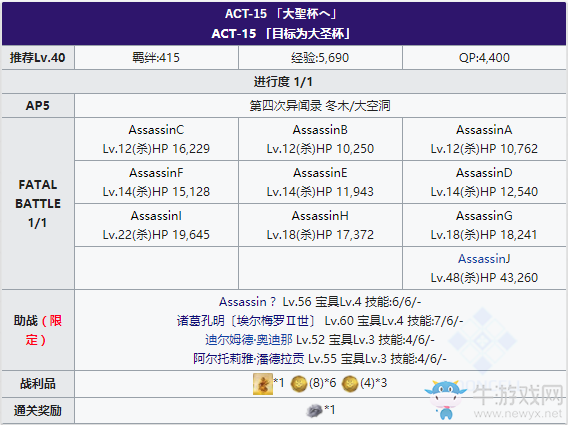Click the Lv.14(杀)HP 11,943 stat
Viewport: 568px width, 425px height.
(320, 192)
